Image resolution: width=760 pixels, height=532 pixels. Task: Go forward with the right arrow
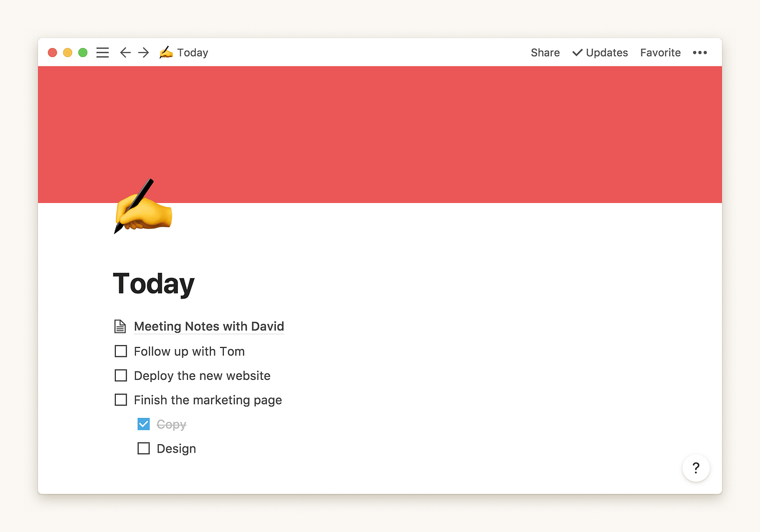tap(144, 53)
